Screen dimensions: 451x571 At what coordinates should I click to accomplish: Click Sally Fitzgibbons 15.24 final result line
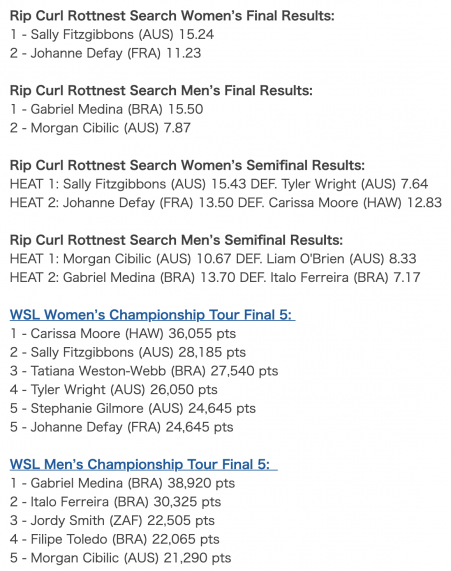click(112, 35)
